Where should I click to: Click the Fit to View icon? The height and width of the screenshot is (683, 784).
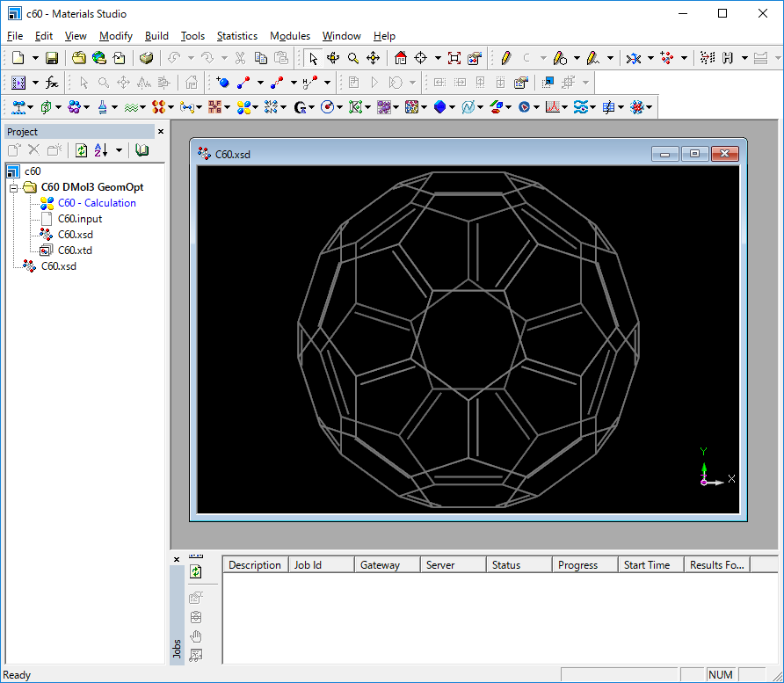454,58
